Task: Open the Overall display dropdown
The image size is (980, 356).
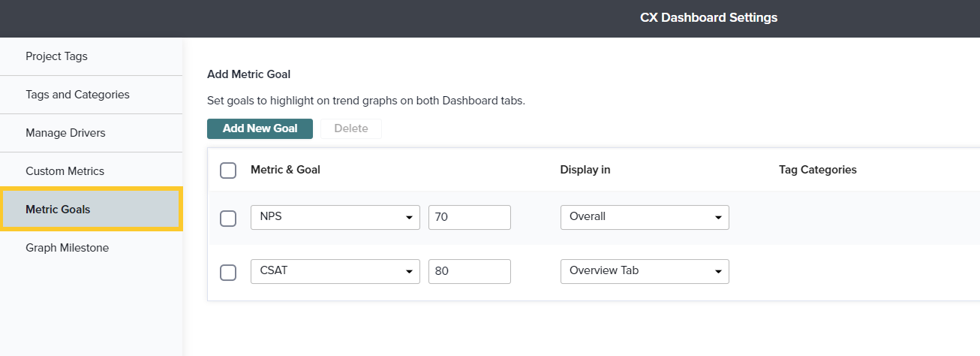Action: point(644,217)
